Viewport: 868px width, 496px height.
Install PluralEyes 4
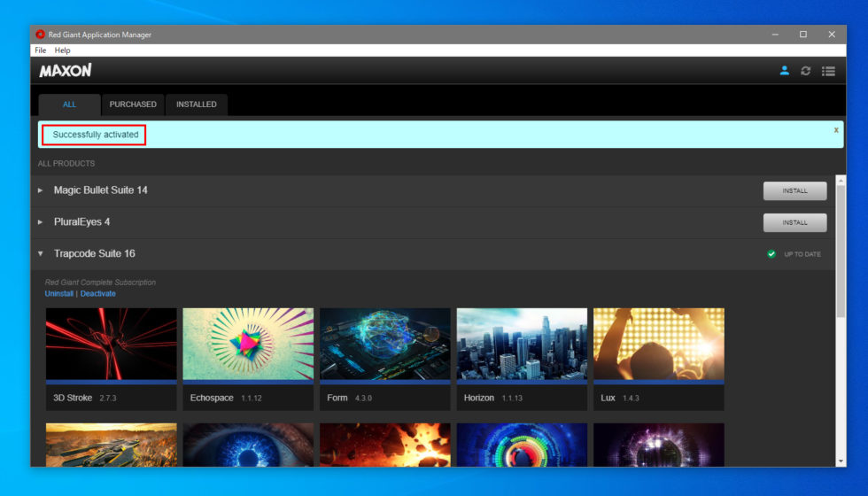click(x=795, y=222)
